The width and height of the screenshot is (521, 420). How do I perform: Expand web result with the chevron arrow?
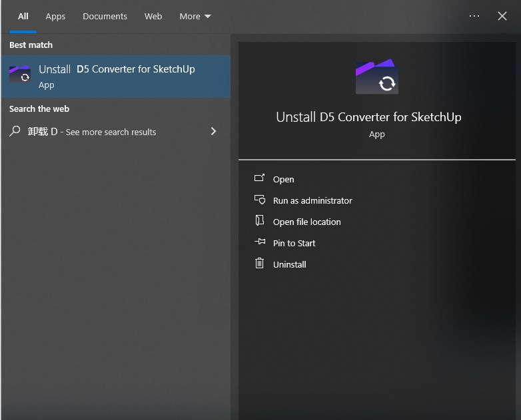coord(213,132)
